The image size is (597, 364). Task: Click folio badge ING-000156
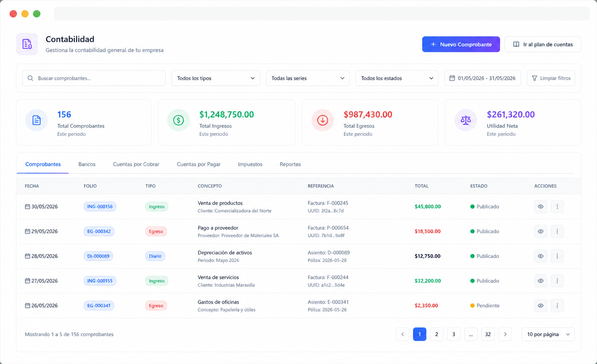click(100, 206)
